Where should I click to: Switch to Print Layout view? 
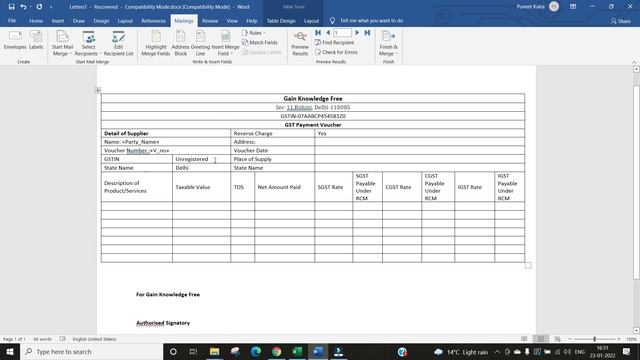541,339
